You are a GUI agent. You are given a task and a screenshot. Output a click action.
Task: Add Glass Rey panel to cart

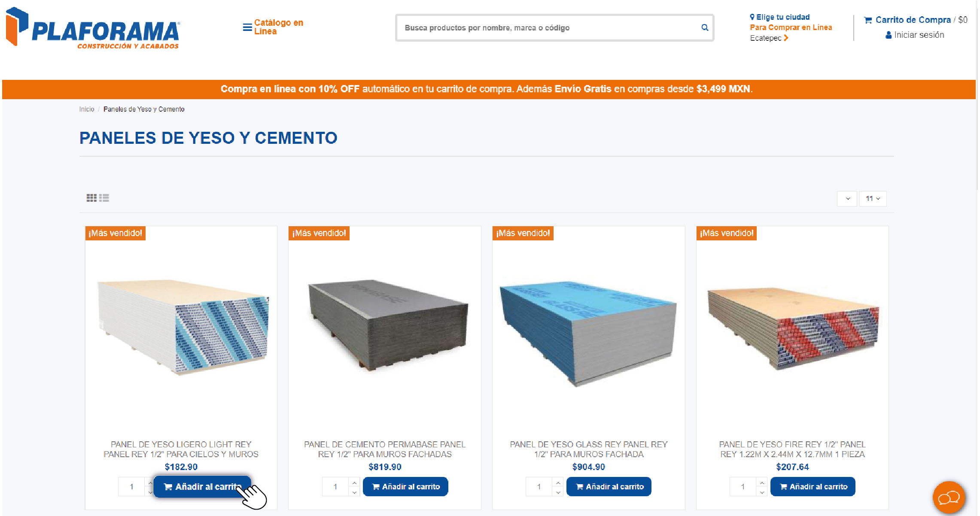(609, 486)
